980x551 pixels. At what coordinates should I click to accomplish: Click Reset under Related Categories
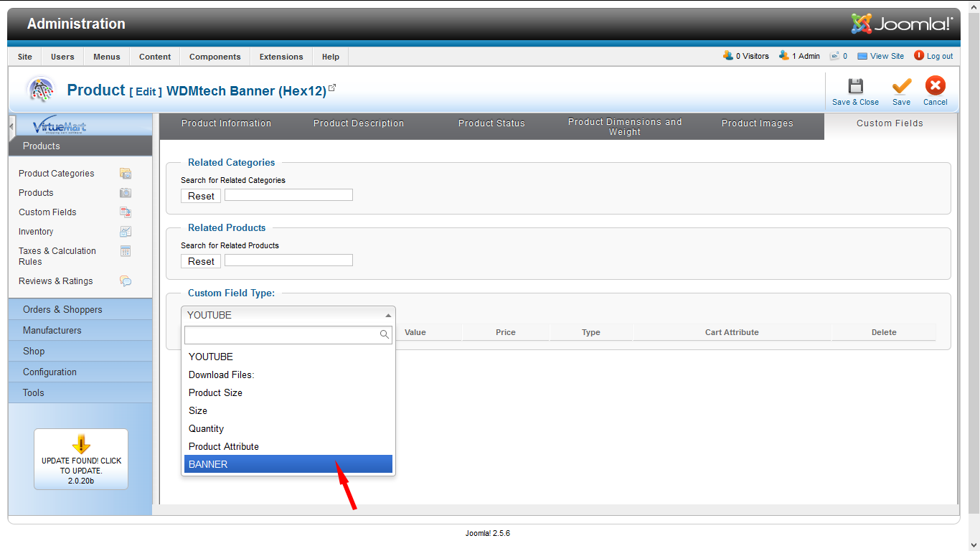point(201,196)
